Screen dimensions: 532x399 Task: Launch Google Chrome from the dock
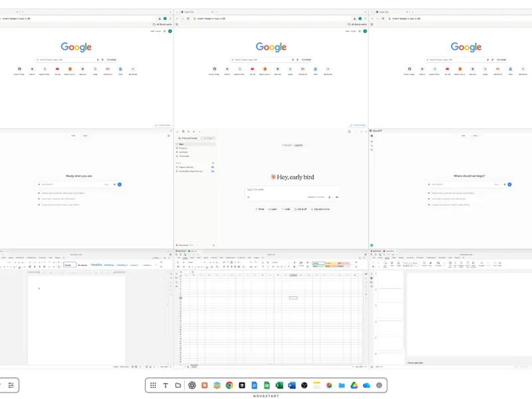[x=229, y=385]
